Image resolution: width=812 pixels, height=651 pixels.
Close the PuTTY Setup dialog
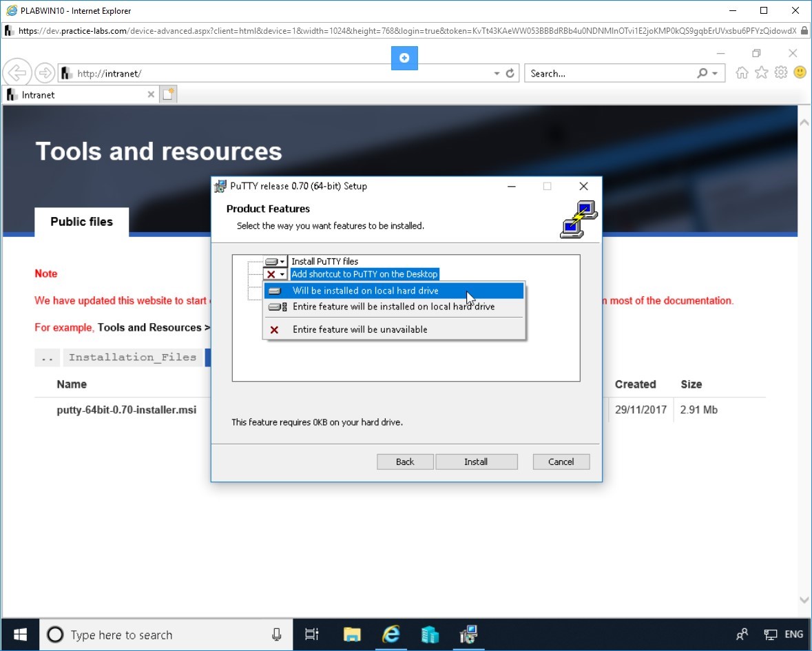tap(583, 187)
